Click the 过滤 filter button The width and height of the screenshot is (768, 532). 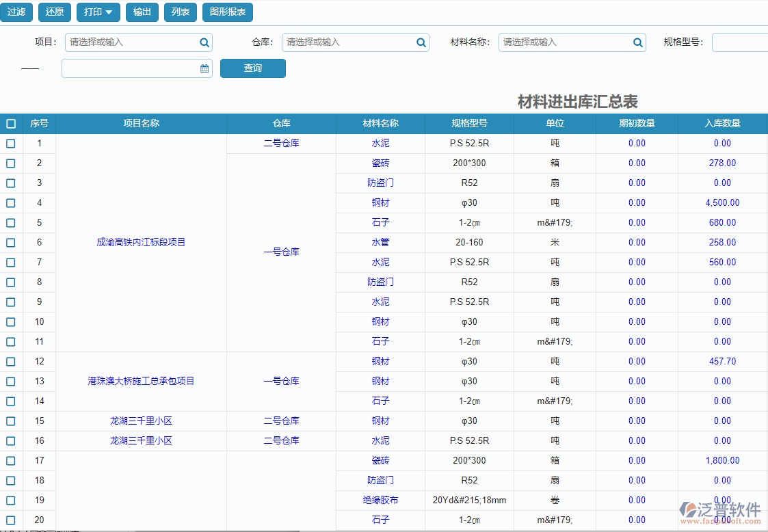point(16,12)
